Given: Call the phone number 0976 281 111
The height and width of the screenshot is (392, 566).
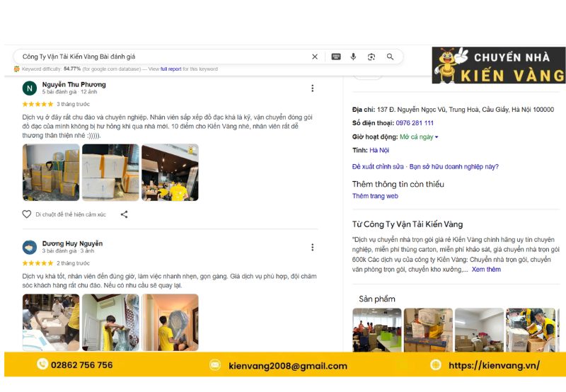Looking at the screenshot, I should coord(415,123).
